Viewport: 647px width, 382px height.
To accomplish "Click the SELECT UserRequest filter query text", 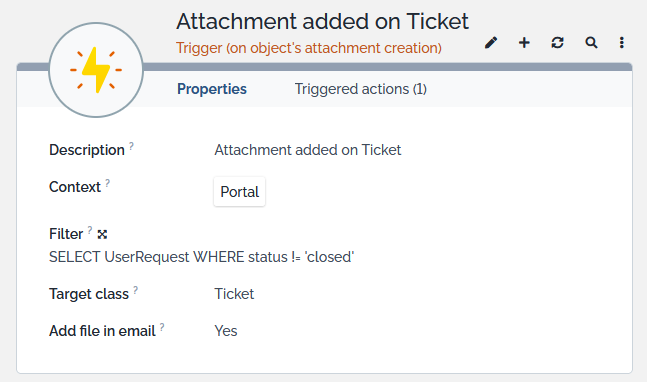I will pyautogui.click(x=201, y=257).
